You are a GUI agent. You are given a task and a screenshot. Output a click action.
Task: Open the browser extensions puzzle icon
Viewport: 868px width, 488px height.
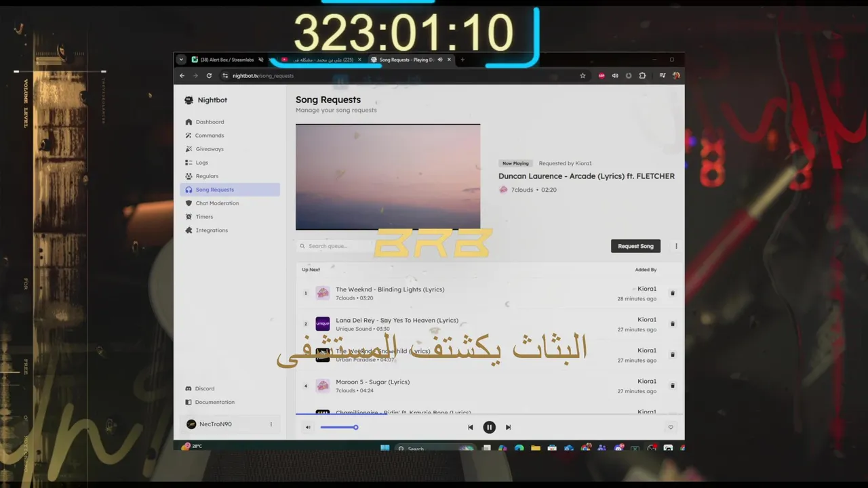[642, 76]
